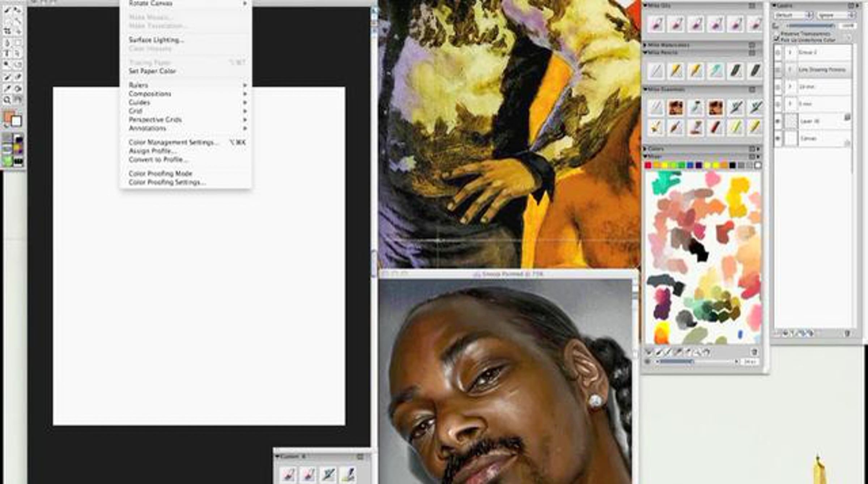Toggle Pick Up Underlying Color checkbox

pos(776,39)
